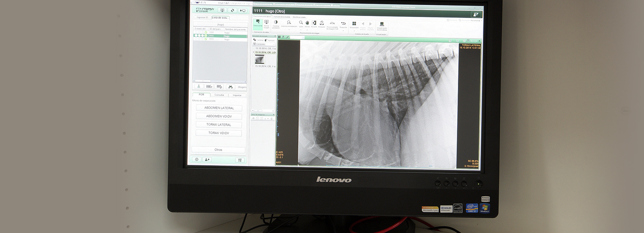The height and width of the screenshot is (233, 644).
Task: Click the ABDOMEN VD/DV exposure button
Action: 219,117
